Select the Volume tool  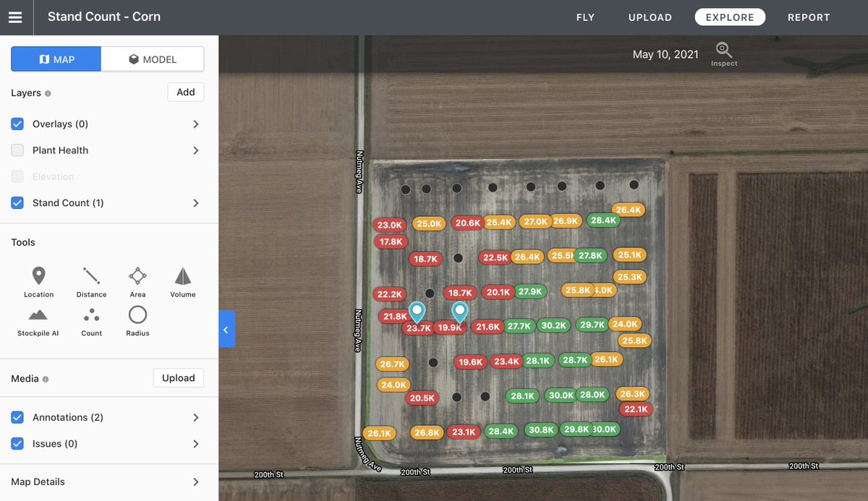click(183, 282)
